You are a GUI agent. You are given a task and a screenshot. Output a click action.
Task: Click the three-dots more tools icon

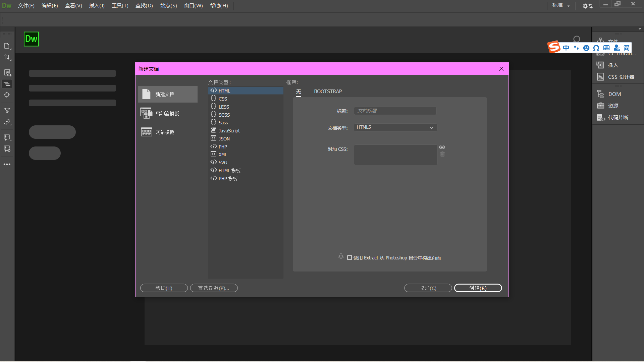pyautogui.click(x=7, y=165)
